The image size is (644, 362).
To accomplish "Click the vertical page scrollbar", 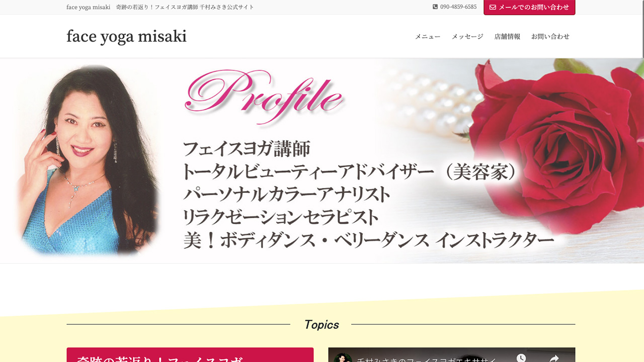I will click(642, 181).
